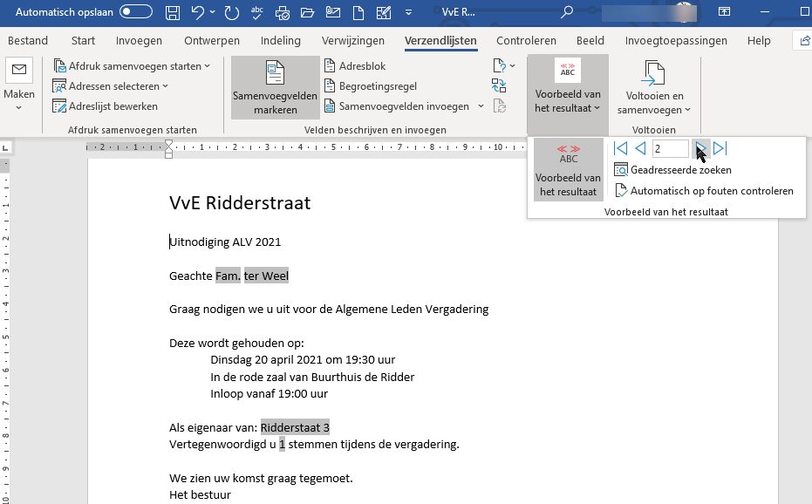812x504 pixels.
Task: Click Geadresseerde zoeken
Action: point(672,170)
